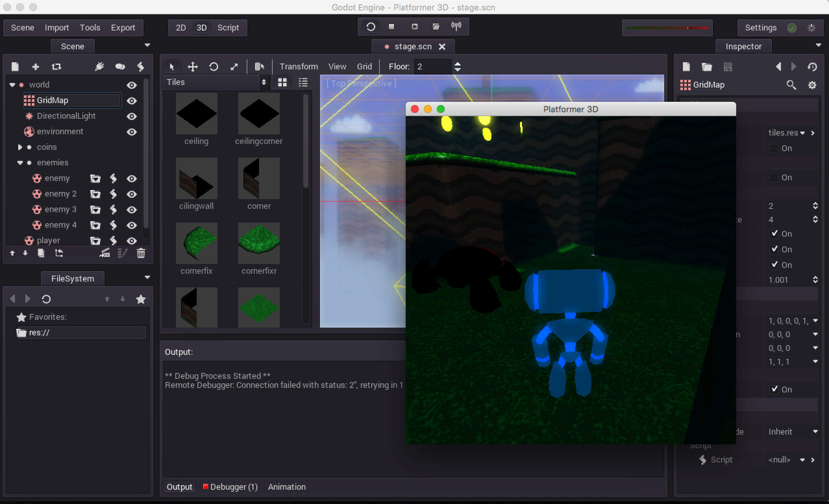Switch tile palette to list view

303,82
